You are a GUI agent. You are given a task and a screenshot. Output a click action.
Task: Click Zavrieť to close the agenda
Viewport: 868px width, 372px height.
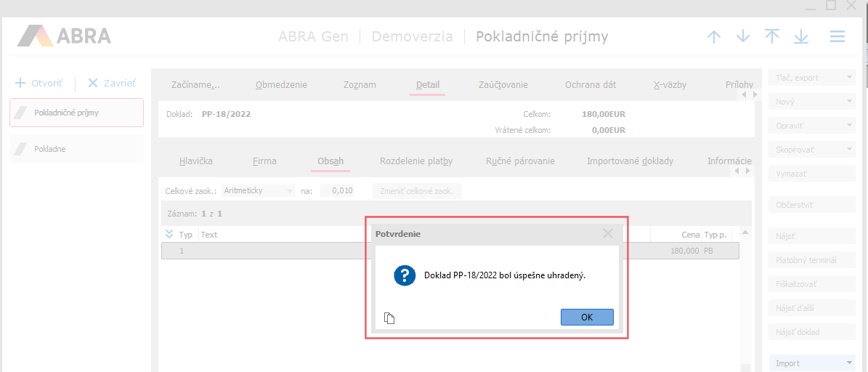click(x=112, y=83)
